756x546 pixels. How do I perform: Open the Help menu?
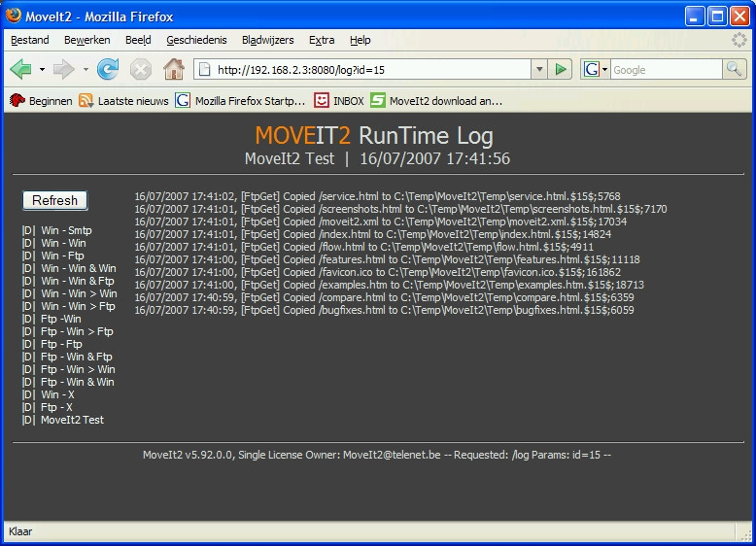(x=361, y=40)
